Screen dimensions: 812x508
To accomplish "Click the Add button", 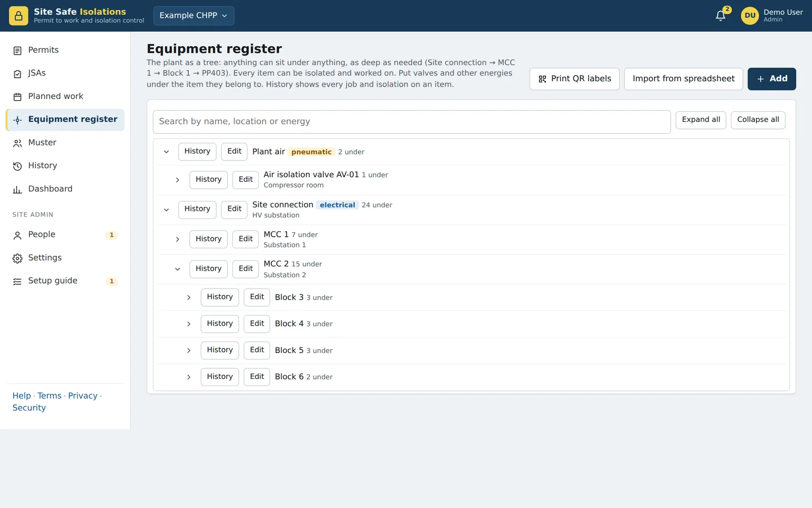I will 771,79.
